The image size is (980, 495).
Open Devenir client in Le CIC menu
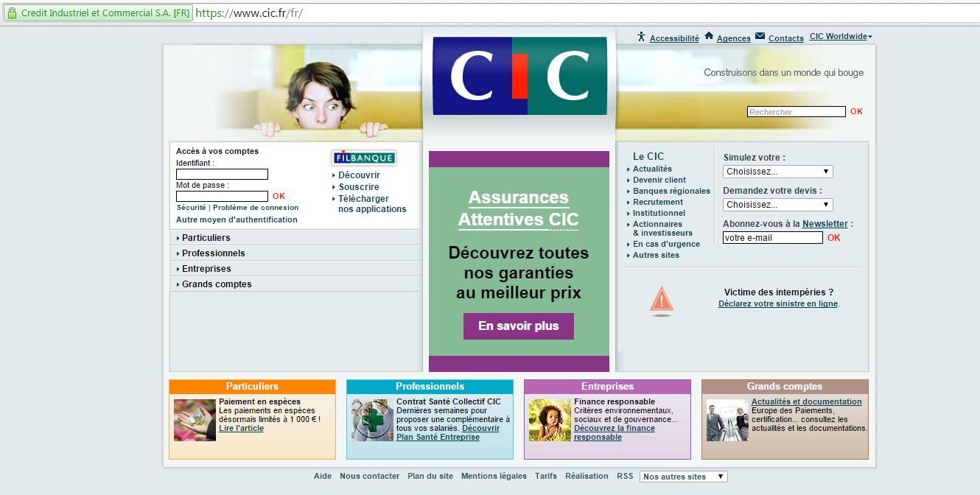point(659,180)
